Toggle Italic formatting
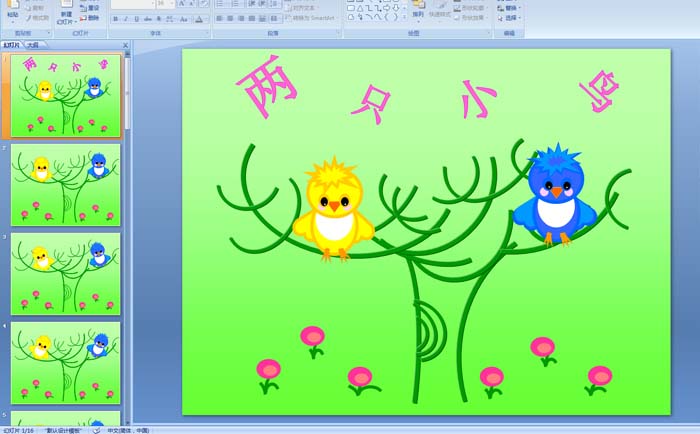Screen dimensions: 700x434 click(126, 19)
